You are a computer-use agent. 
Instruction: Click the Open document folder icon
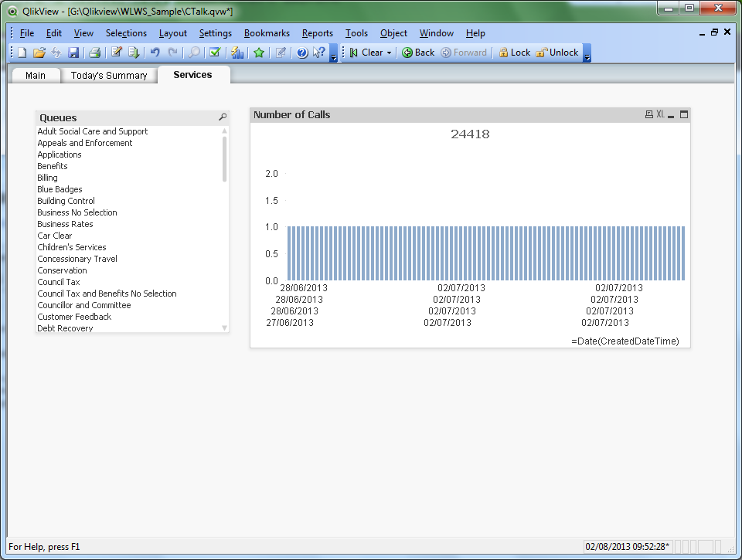39,53
